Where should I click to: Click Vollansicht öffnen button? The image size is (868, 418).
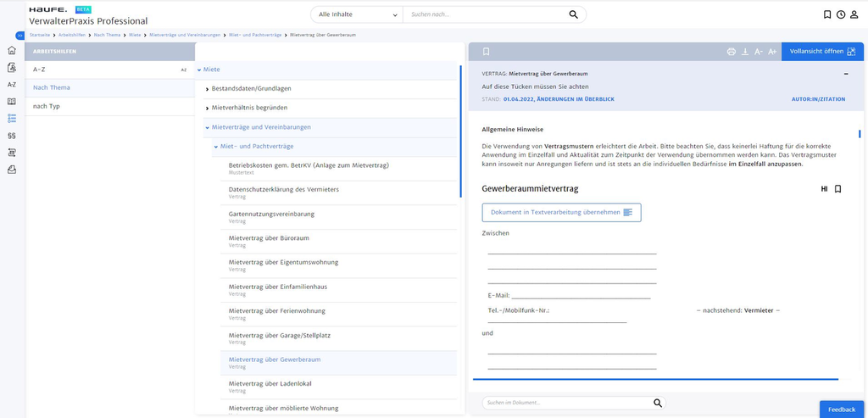click(822, 52)
